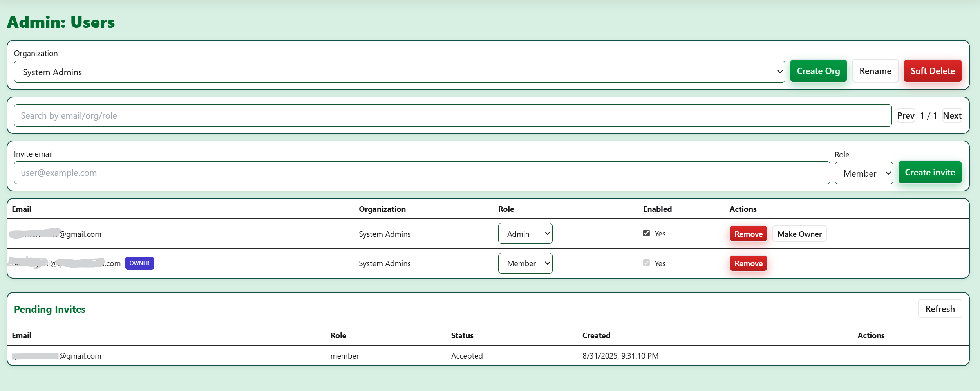Go to the previous page of users
The image size is (980, 391).
coord(906,115)
